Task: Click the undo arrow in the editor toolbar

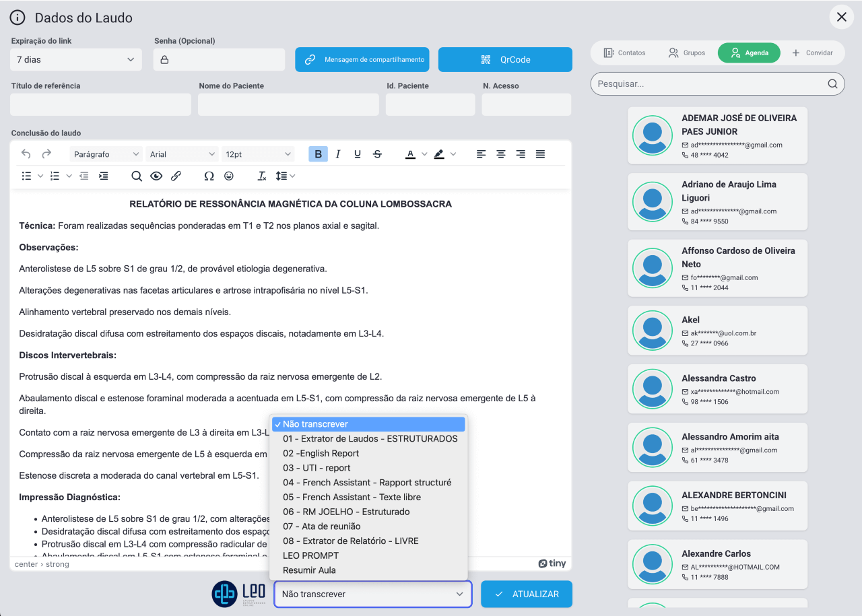Action: coord(26,154)
